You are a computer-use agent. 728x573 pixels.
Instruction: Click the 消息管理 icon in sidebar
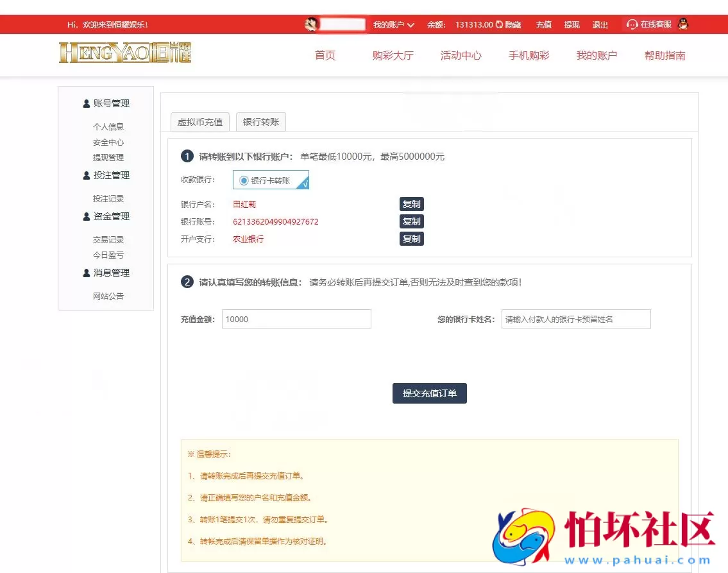(87, 272)
